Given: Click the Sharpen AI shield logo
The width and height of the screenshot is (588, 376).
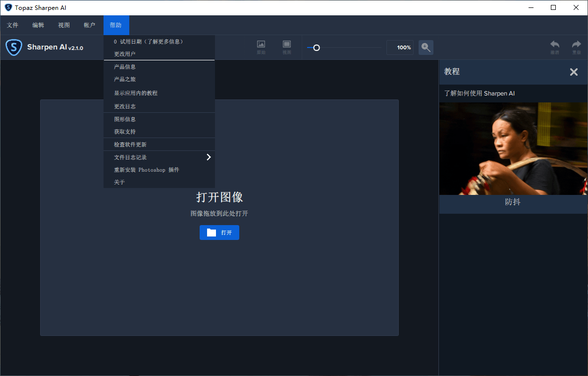Looking at the screenshot, I should pos(14,47).
